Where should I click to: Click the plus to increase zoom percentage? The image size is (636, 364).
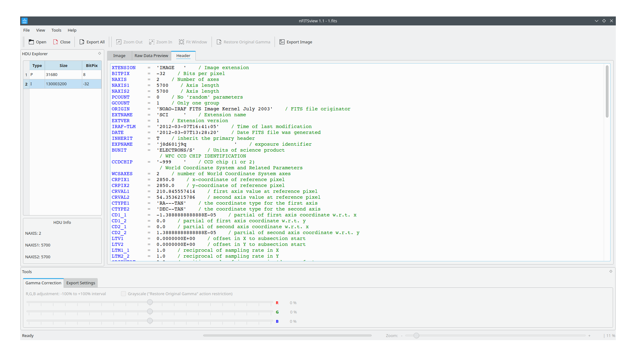(x=589, y=335)
